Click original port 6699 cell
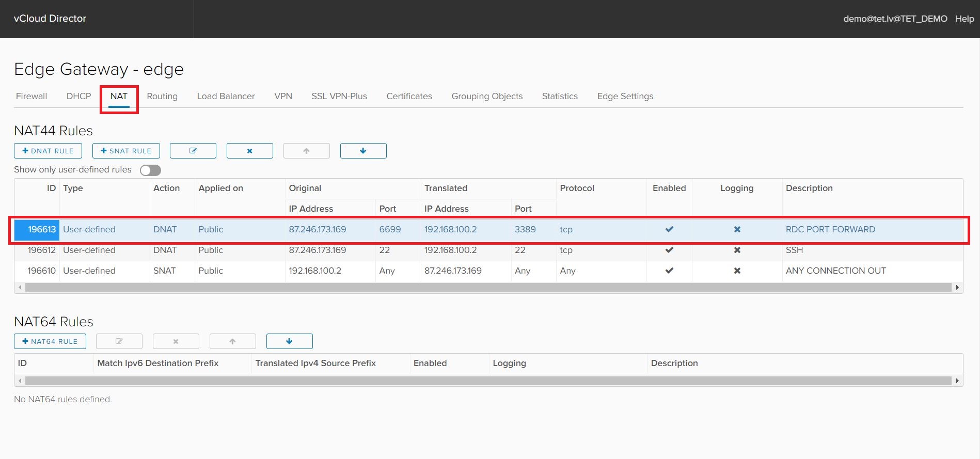The width and height of the screenshot is (980, 459). tap(390, 229)
